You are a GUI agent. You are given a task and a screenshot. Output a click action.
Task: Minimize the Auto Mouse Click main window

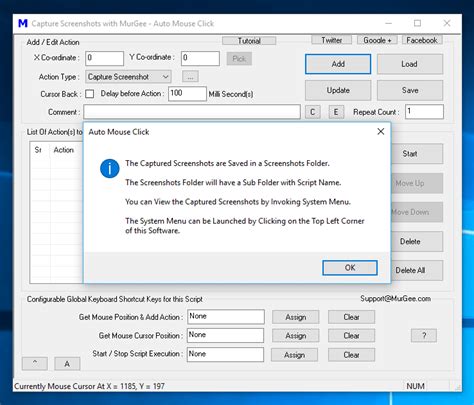pos(388,23)
